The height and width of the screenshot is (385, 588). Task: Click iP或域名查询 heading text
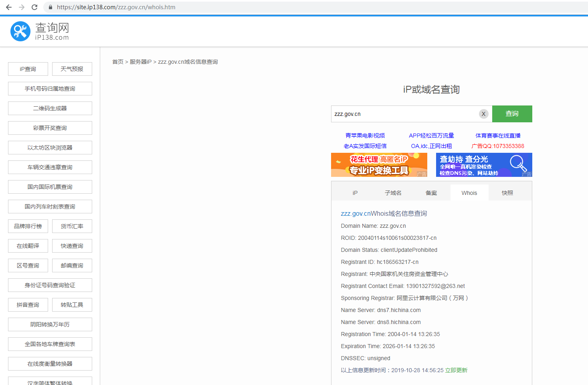click(431, 89)
